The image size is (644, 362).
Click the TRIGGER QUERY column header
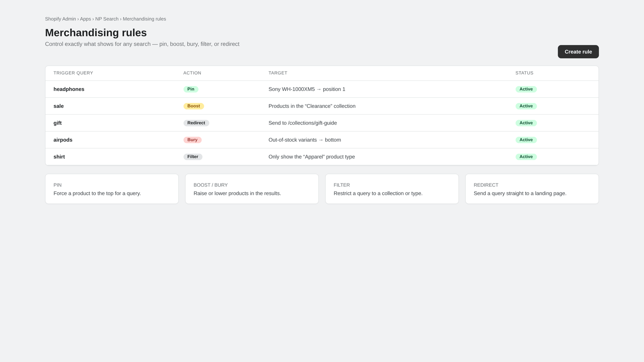(x=73, y=73)
